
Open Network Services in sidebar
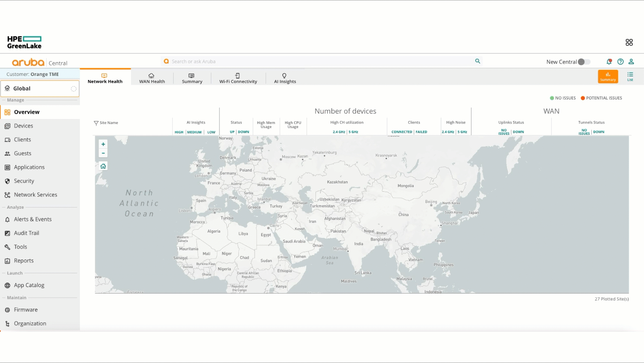(40, 195)
